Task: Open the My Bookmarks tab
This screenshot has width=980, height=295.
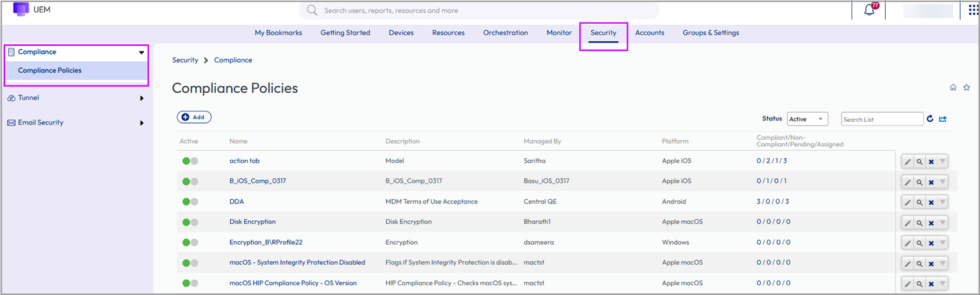Action: tap(278, 33)
